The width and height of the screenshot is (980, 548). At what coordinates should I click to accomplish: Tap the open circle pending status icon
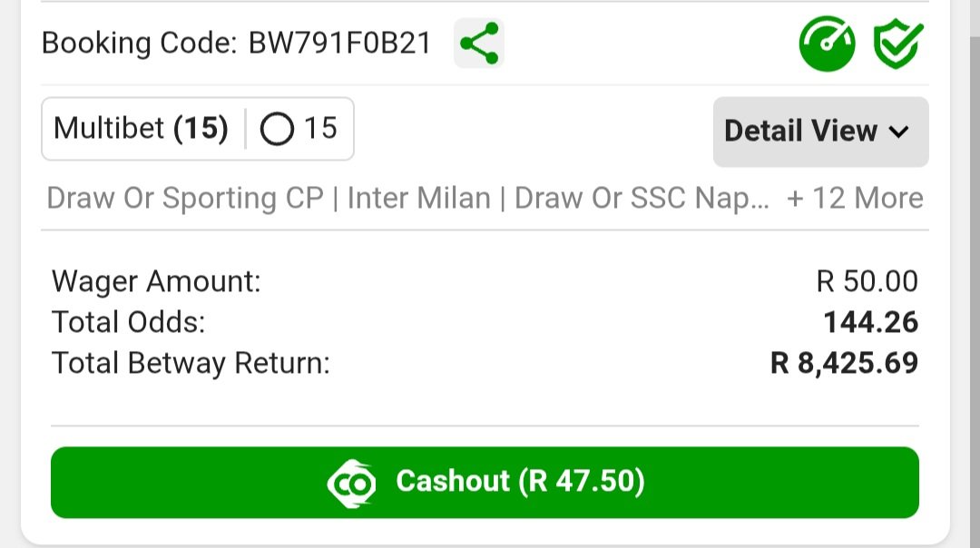[277, 129]
